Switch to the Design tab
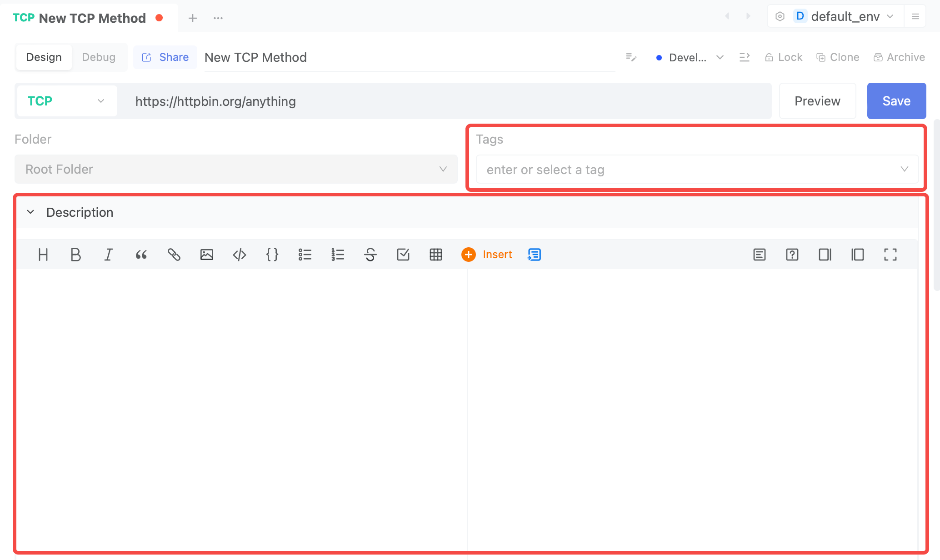This screenshot has height=560, width=940. [44, 57]
